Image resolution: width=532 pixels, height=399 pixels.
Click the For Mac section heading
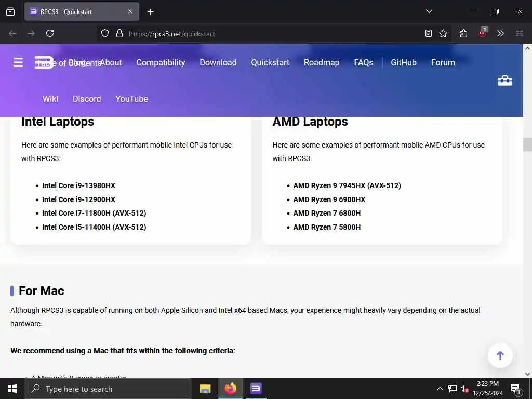(x=42, y=291)
